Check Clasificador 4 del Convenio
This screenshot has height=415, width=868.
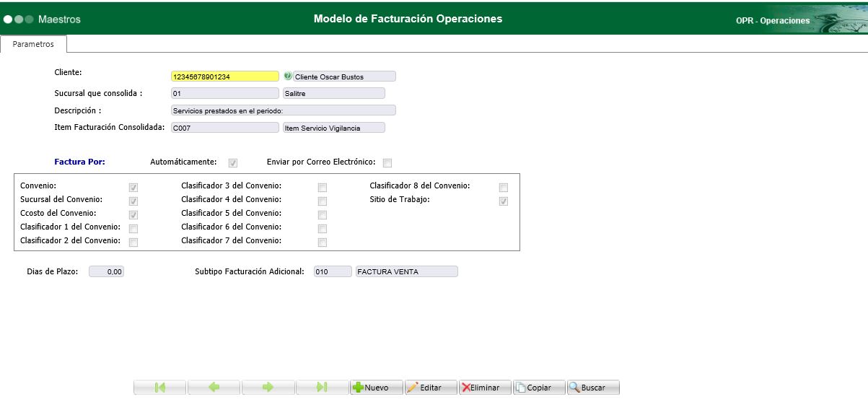323,201
